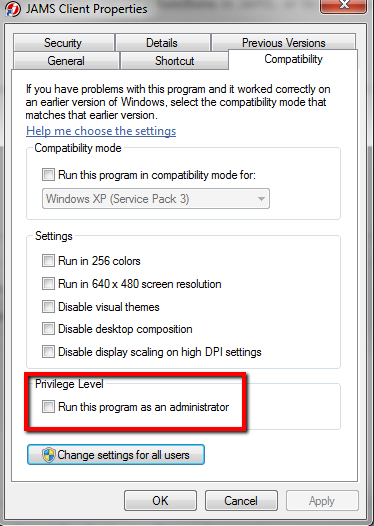
Task: Tick Disable desktop composition checkbox
Action: [x=48, y=329]
